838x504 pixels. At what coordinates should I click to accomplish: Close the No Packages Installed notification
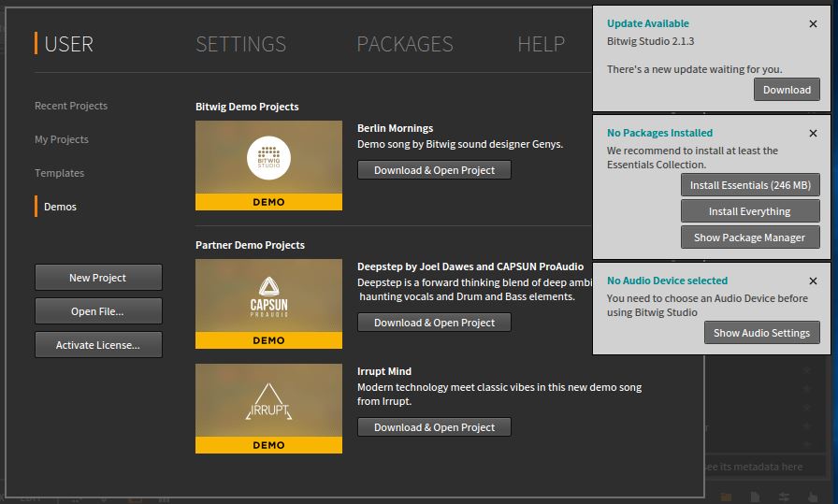pos(813,133)
